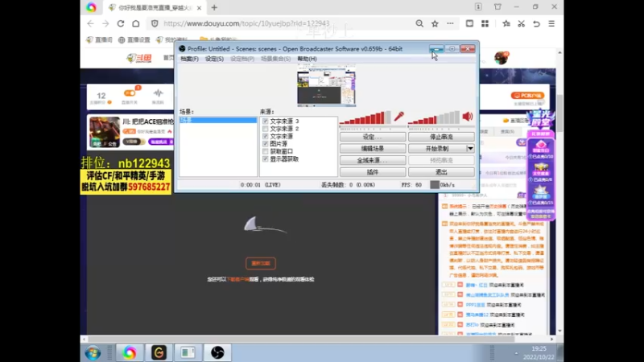Click the user avatar on Douyu page

(x=501, y=58)
